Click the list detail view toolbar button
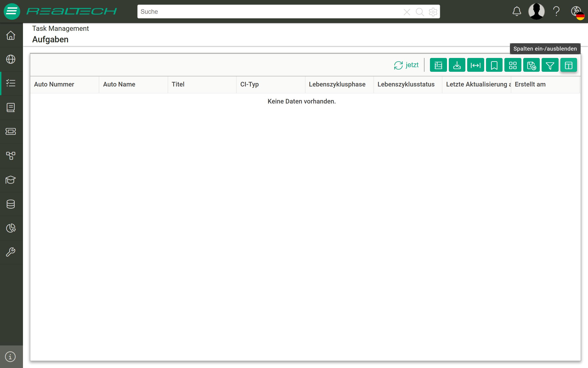588x368 pixels. (x=438, y=65)
